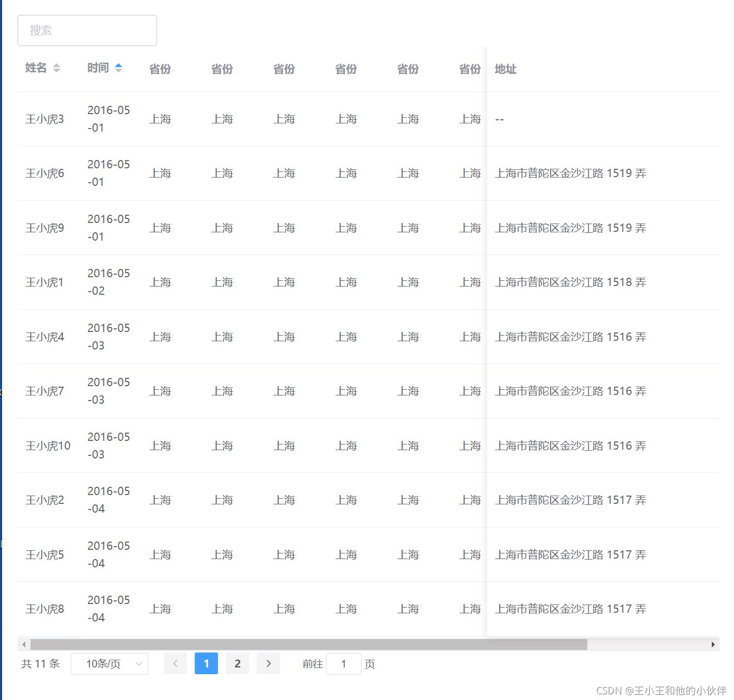Click the first 省份 column header
The height and width of the screenshot is (700, 734).
pyautogui.click(x=160, y=69)
